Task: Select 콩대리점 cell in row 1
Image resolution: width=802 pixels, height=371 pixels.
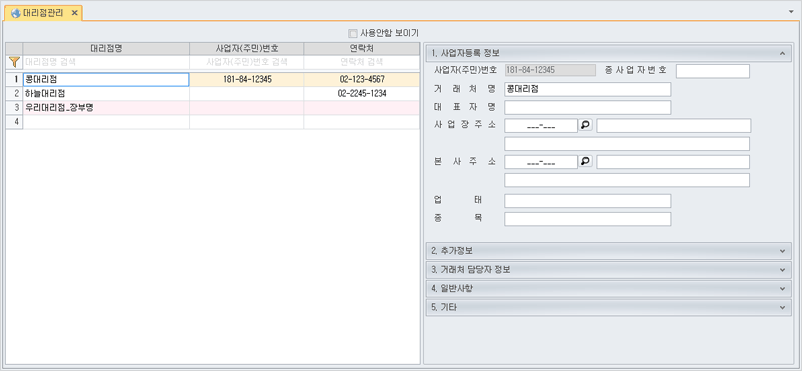Action: point(106,79)
